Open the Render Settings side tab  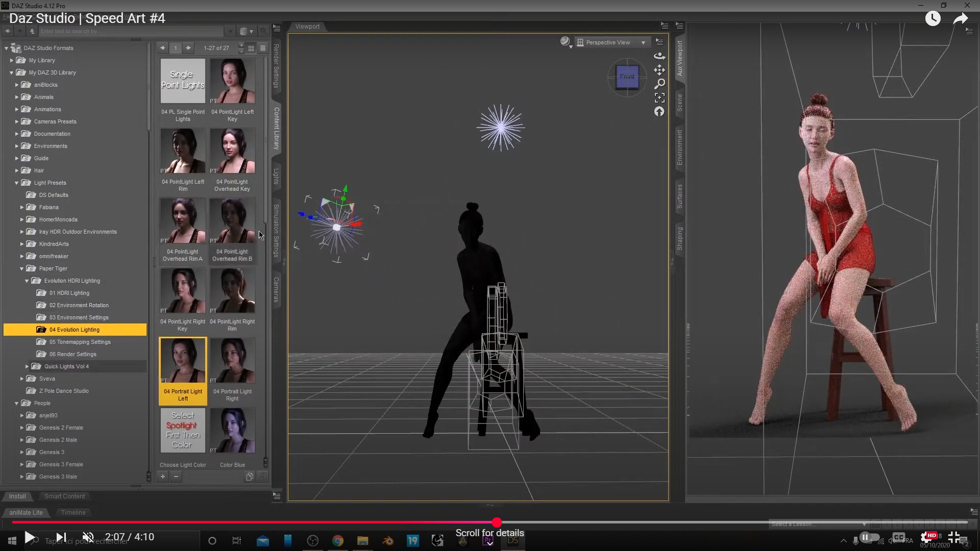[276, 66]
